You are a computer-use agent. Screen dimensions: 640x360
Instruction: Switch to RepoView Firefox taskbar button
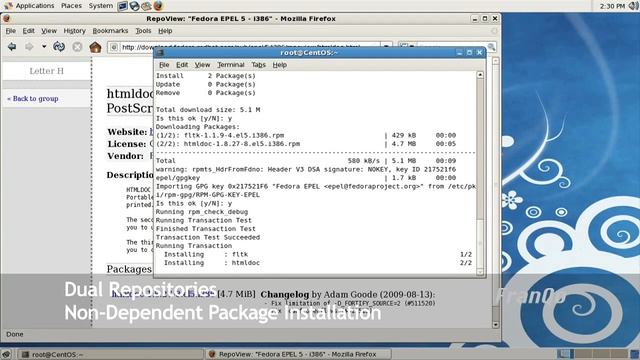coord(298,354)
